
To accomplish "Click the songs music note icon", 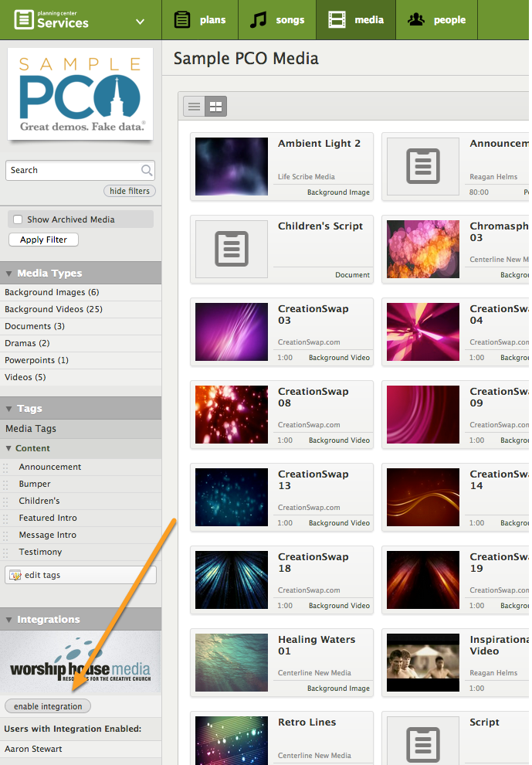I will click(258, 20).
